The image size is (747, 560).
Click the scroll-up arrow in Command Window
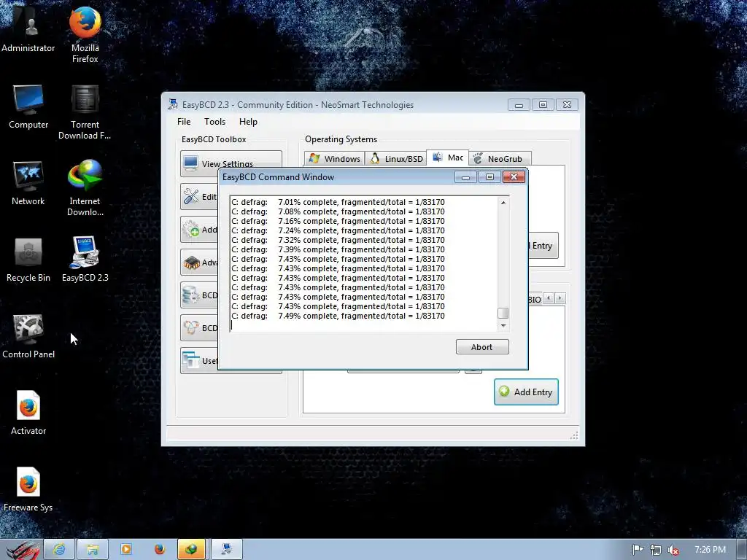[503, 203]
